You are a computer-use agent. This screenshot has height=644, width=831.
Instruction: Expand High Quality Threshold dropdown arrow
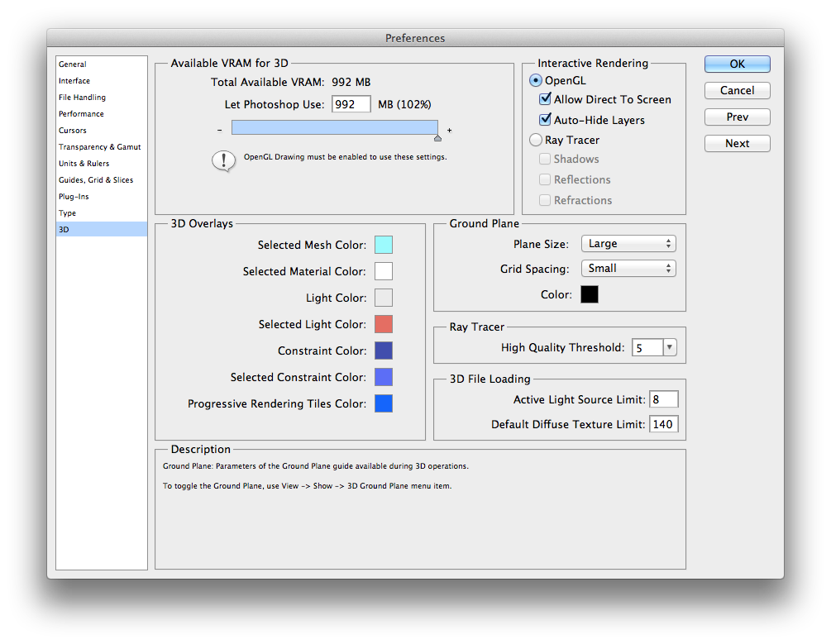tap(670, 347)
